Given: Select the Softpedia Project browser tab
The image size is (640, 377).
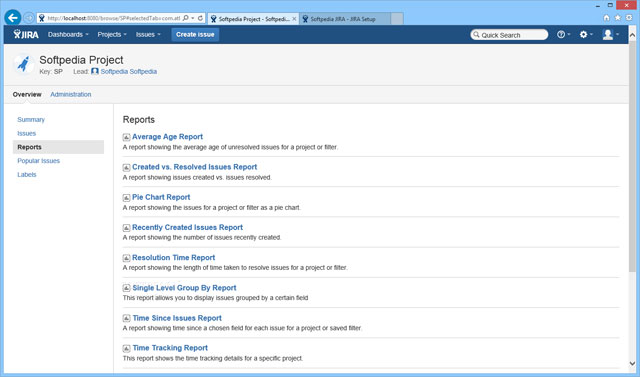Looking at the screenshot, I should coord(253,19).
